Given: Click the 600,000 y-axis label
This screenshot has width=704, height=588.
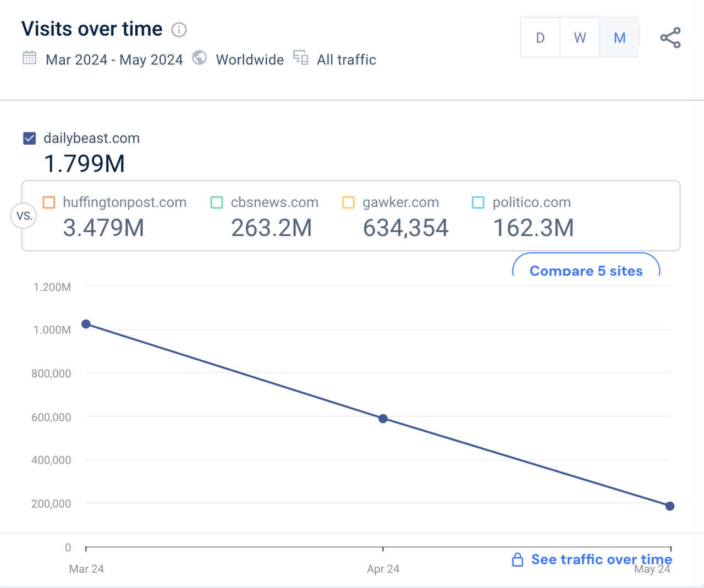Looking at the screenshot, I should click(51, 417).
